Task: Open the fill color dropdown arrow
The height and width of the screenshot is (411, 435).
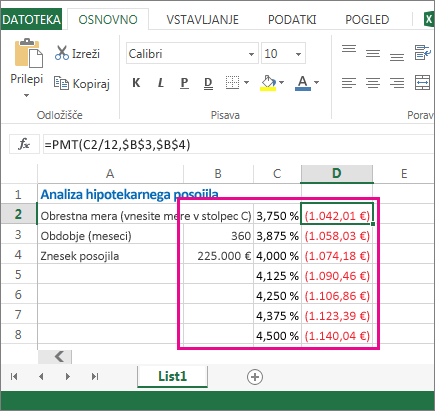Action: (x=282, y=82)
